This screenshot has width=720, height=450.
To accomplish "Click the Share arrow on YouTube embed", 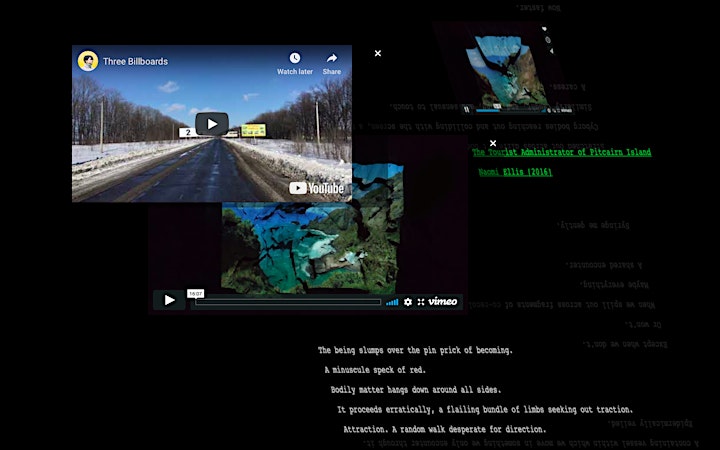I will pos(332,58).
